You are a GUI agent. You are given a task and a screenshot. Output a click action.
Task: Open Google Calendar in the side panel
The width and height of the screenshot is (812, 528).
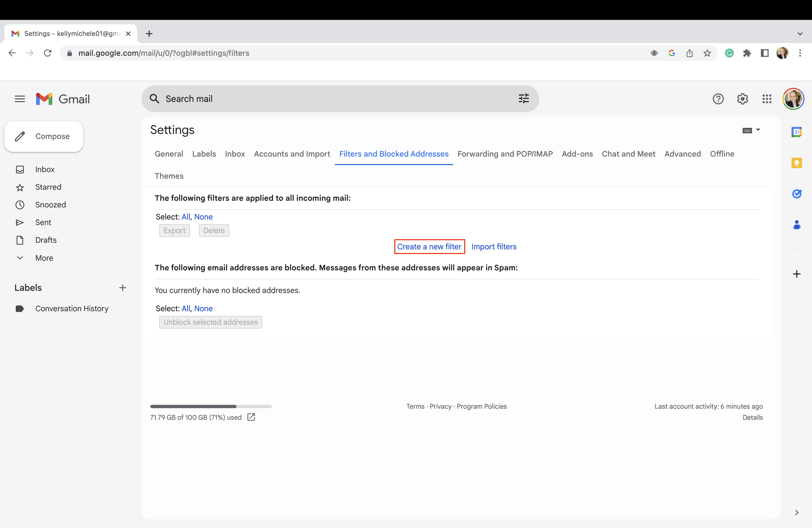(797, 132)
